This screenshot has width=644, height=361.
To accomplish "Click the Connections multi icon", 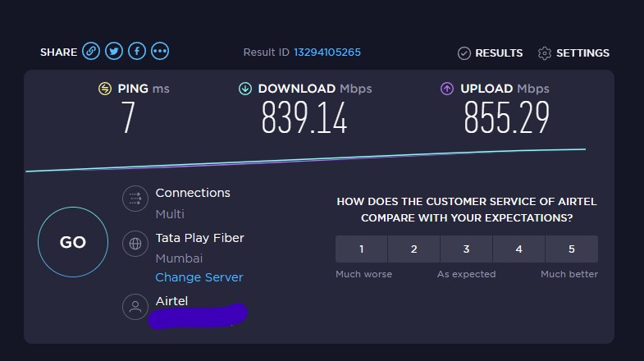I will coord(135,199).
